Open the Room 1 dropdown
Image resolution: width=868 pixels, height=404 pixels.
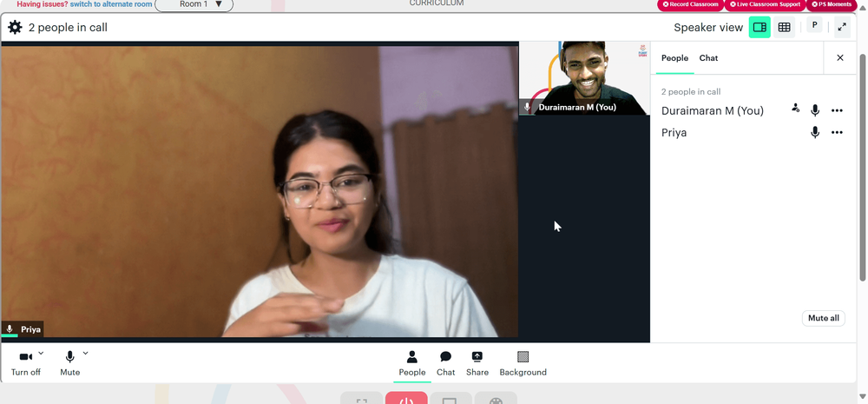pyautogui.click(x=194, y=4)
